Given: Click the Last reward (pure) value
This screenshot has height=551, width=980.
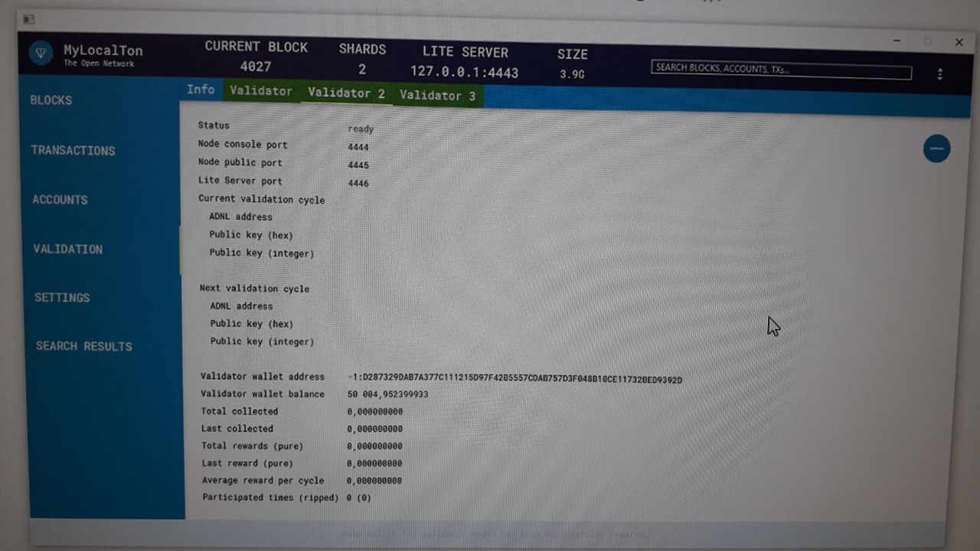Looking at the screenshot, I should (374, 464).
